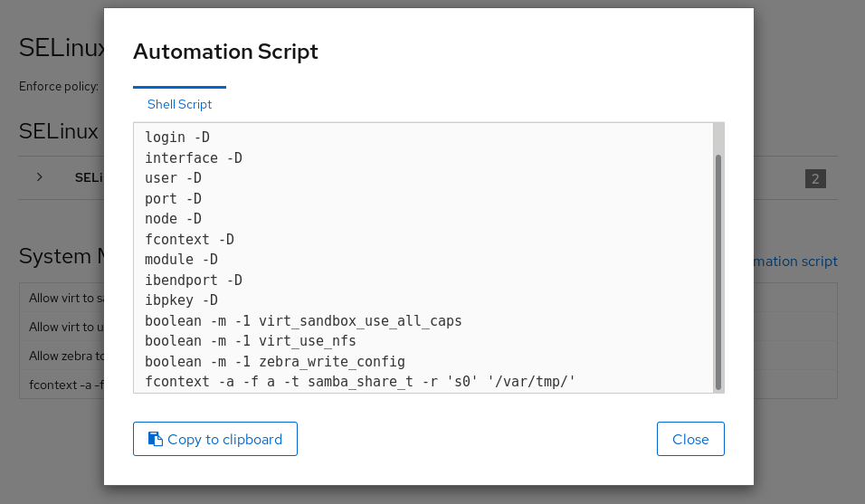
Task: Click the 'node -D' line
Action: click(x=173, y=219)
